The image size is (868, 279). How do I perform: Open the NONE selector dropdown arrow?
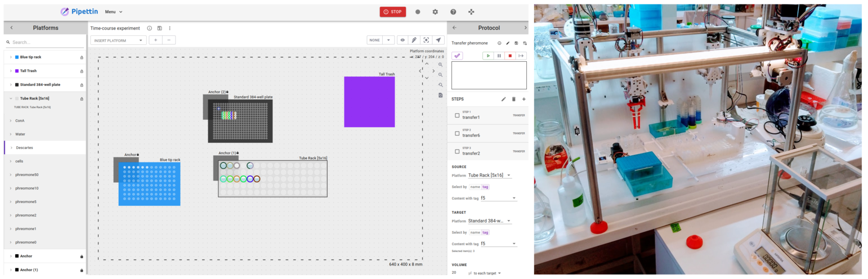click(387, 40)
